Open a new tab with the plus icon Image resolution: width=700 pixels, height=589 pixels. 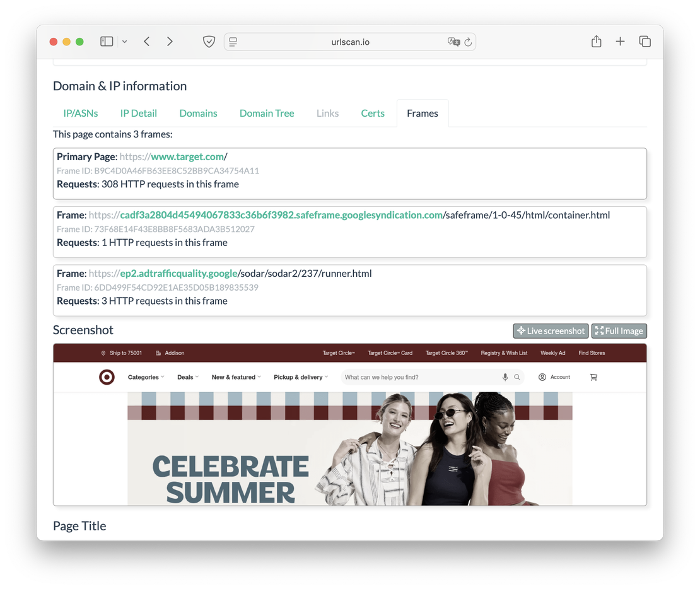[x=620, y=41]
